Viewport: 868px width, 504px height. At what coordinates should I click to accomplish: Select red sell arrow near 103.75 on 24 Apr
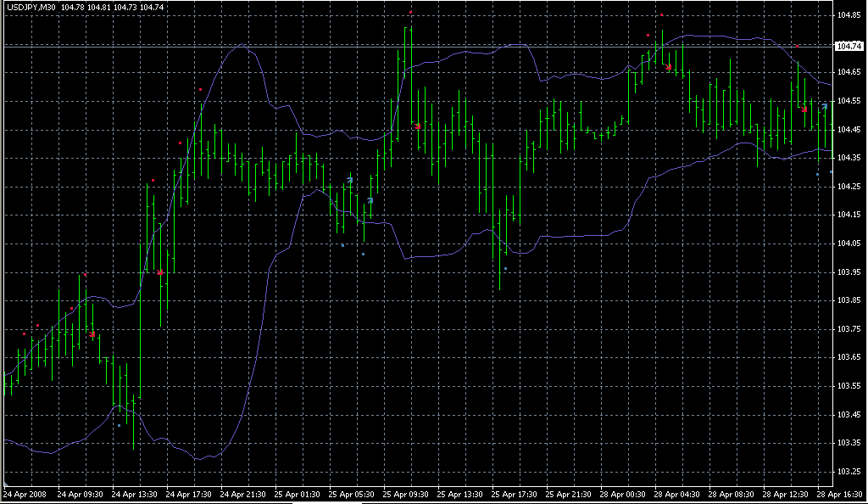pos(92,334)
